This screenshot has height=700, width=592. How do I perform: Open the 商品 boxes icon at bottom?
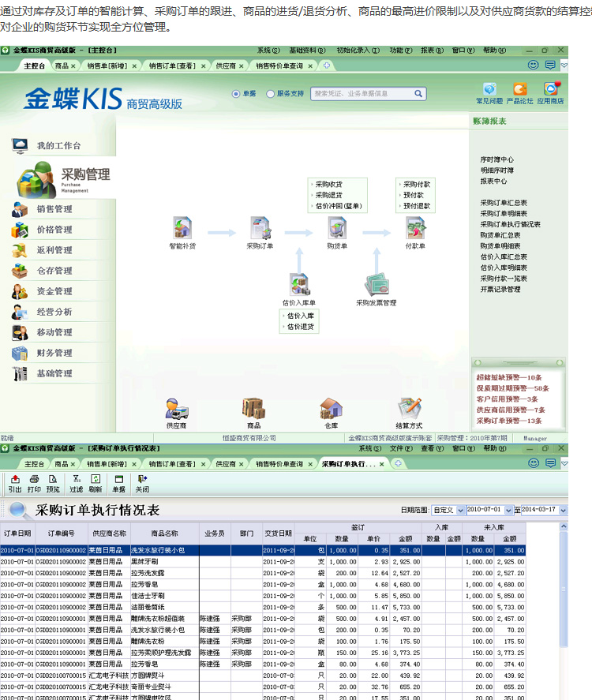(x=253, y=409)
